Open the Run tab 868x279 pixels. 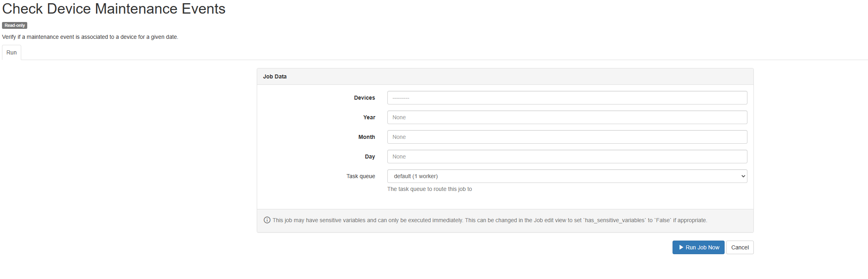(x=12, y=52)
